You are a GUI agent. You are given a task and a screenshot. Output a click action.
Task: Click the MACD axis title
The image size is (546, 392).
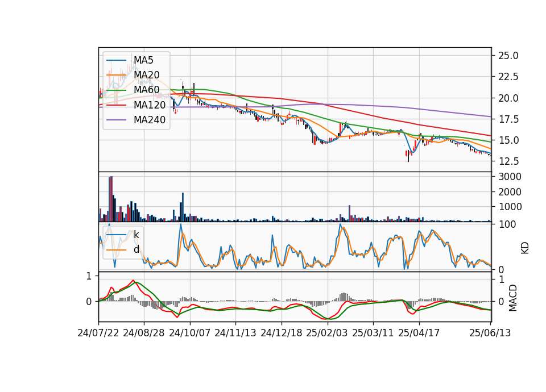(513, 298)
